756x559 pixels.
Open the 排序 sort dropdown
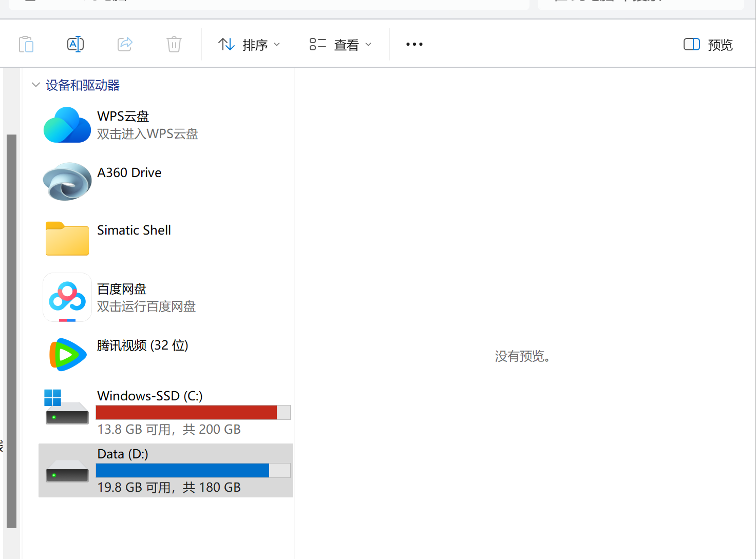[x=249, y=45]
